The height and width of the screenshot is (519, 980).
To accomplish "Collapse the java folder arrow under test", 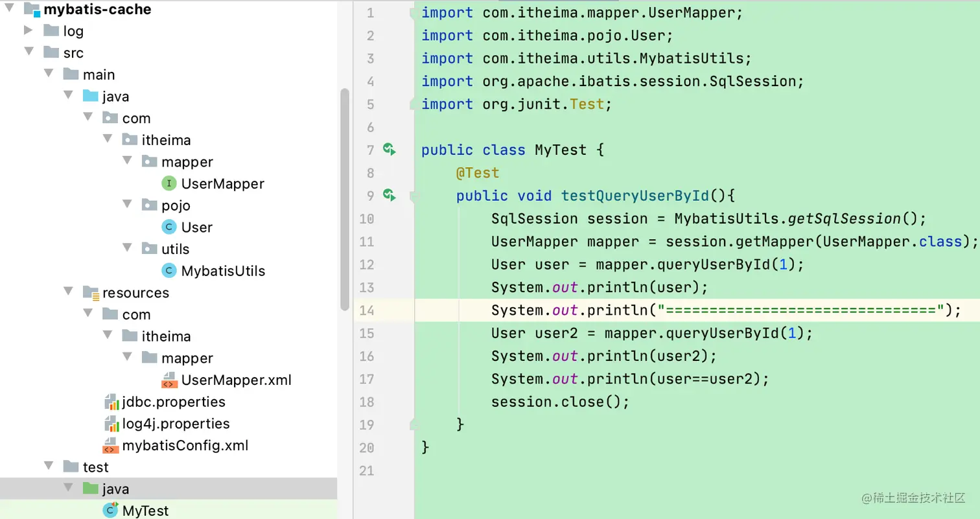I will point(68,489).
